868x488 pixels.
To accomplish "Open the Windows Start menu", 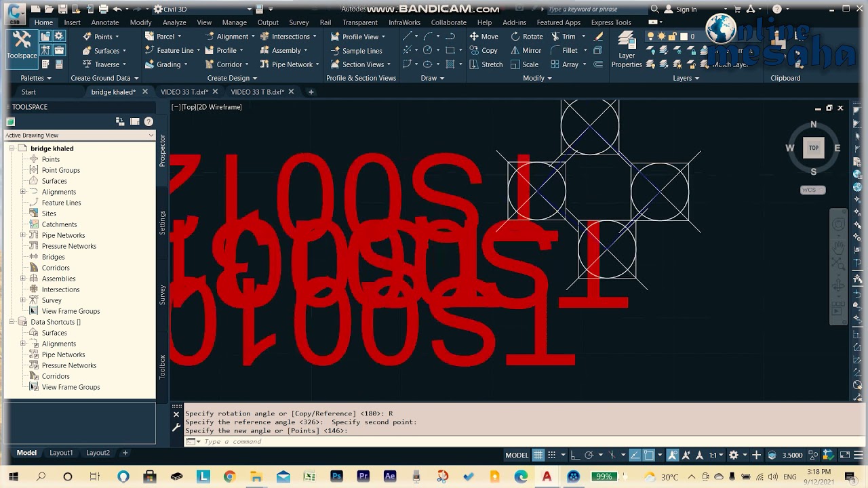I will tap(14, 476).
